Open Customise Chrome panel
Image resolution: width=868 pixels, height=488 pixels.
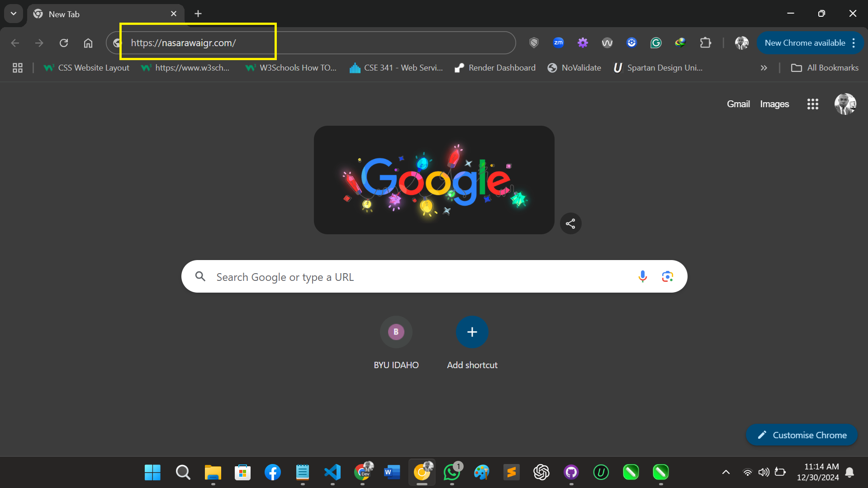point(802,435)
